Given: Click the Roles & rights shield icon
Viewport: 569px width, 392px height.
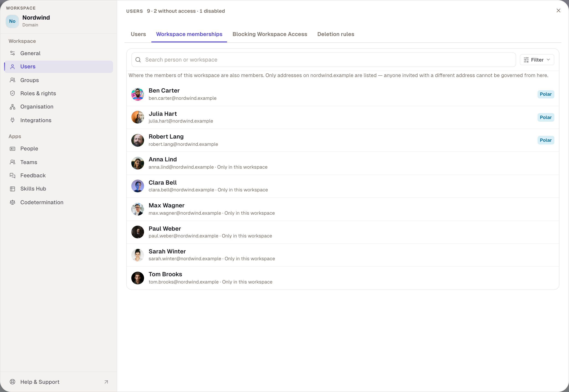Looking at the screenshot, I should click(13, 93).
